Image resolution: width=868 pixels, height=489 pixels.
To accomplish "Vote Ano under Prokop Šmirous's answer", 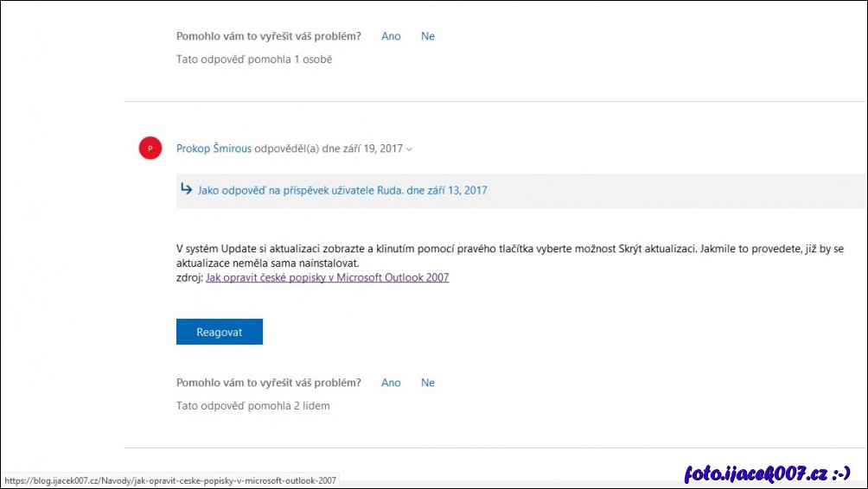I will pyautogui.click(x=391, y=383).
